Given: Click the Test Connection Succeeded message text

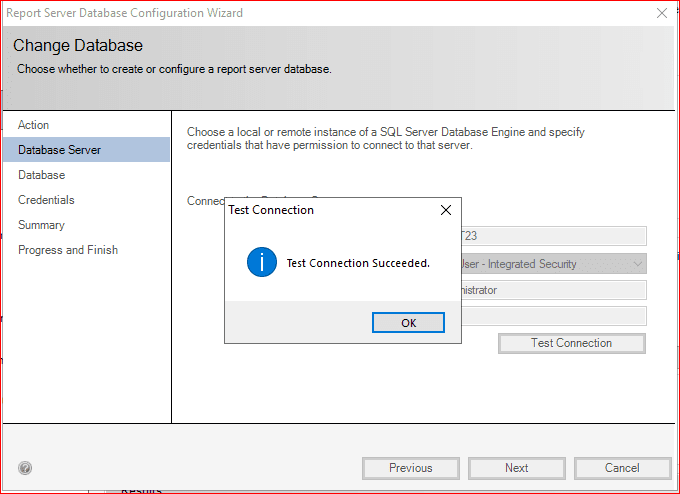Looking at the screenshot, I should (357, 264).
